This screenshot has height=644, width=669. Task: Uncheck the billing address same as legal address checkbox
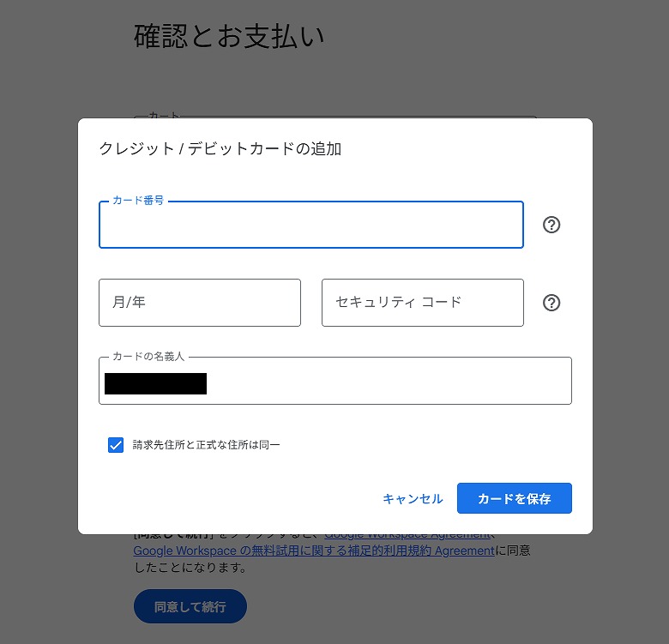[x=116, y=445]
